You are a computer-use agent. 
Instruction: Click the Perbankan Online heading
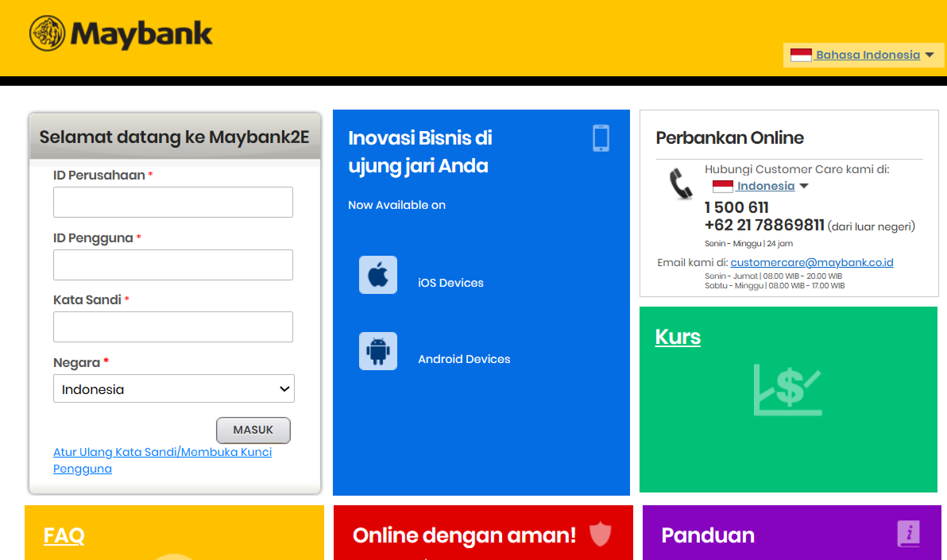coord(729,137)
